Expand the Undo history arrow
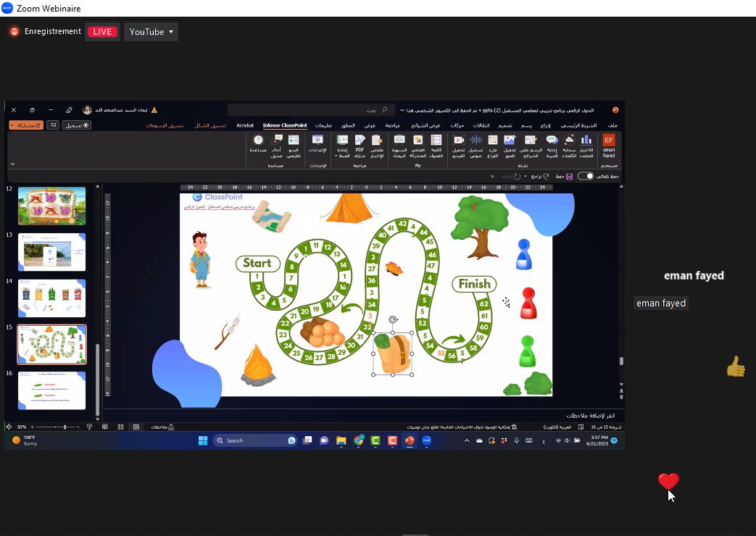Screen dimensions: 756x536 (526, 177)
